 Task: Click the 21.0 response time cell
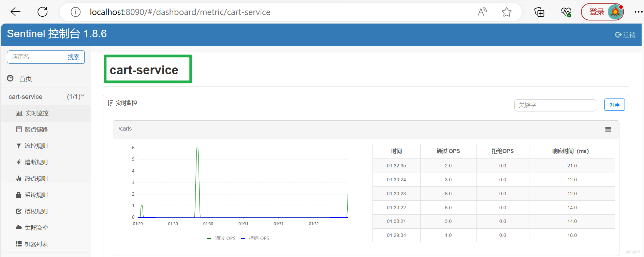pyautogui.click(x=572, y=166)
